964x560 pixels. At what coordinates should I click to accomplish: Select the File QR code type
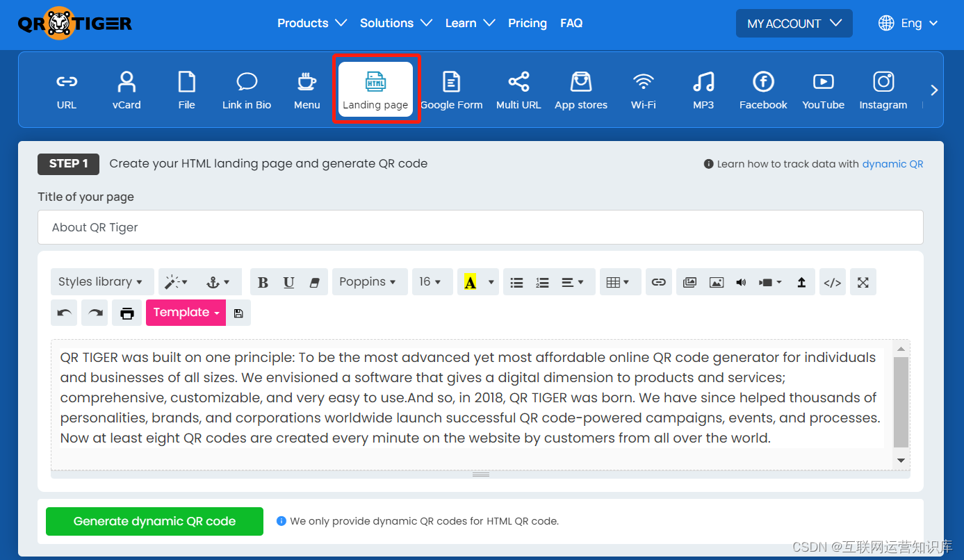[x=186, y=90]
